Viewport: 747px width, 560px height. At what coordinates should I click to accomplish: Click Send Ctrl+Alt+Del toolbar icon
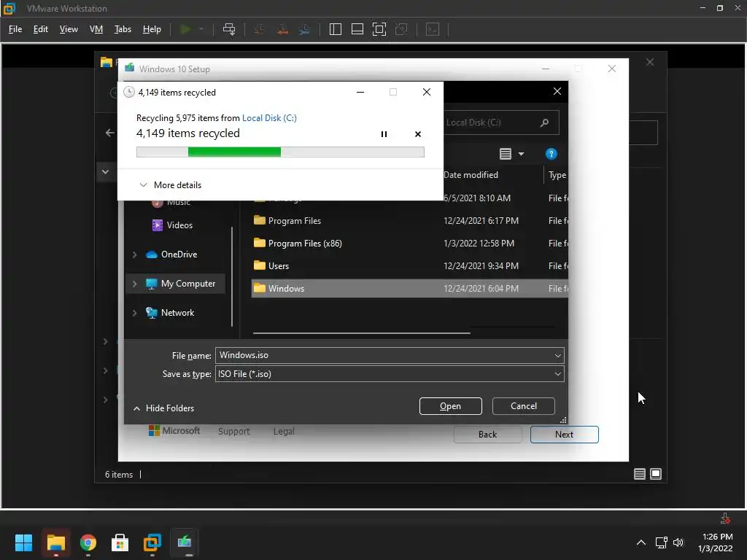pos(229,29)
